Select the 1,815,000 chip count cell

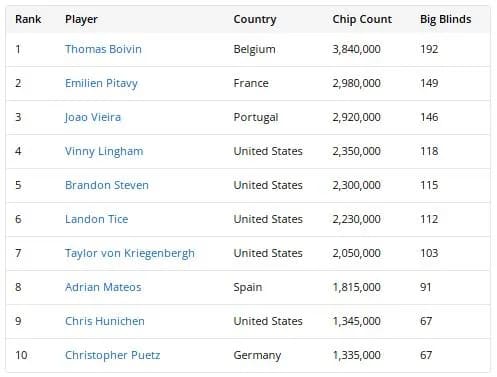point(356,287)
